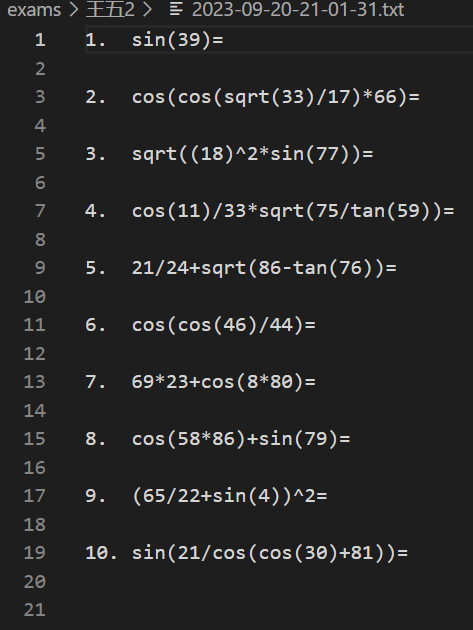Set cursor at end of cos(cos(46)/44)=
Image resolution: width=473 pixels, height=630 pixels.
316,325
